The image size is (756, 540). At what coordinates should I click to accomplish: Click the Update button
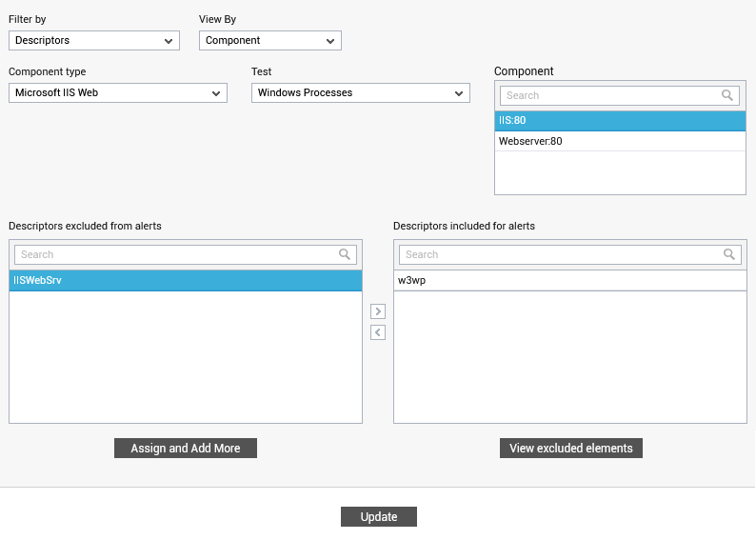tap(379, 517)
